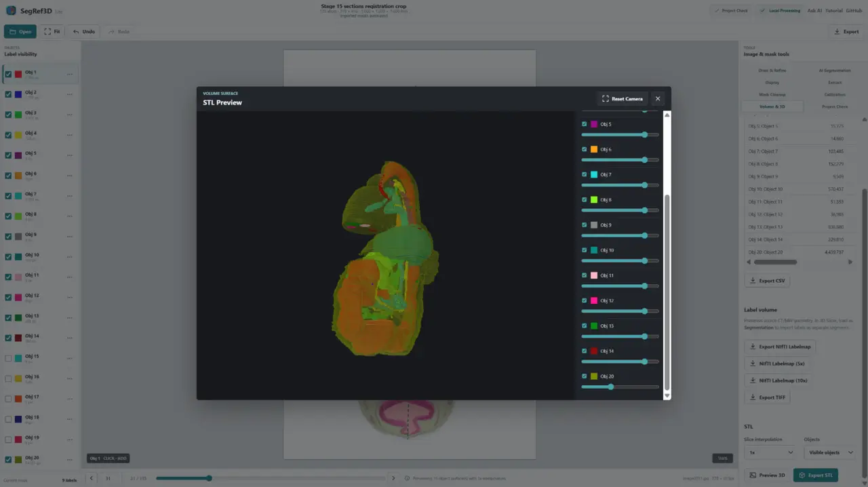This screenshot has width=868, height=487.
Task: Click the Ask AI link
Action: click(x=814, y=11)
